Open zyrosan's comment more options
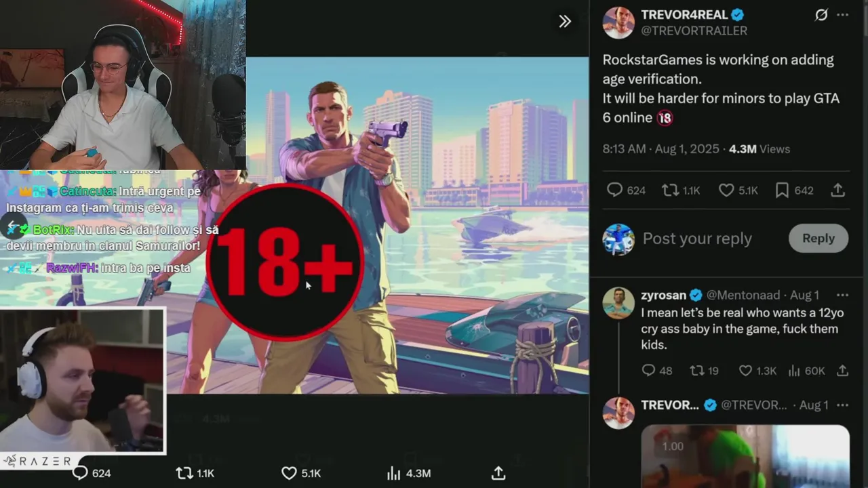The width and height of the screenshot is (868, 488). 842,295
